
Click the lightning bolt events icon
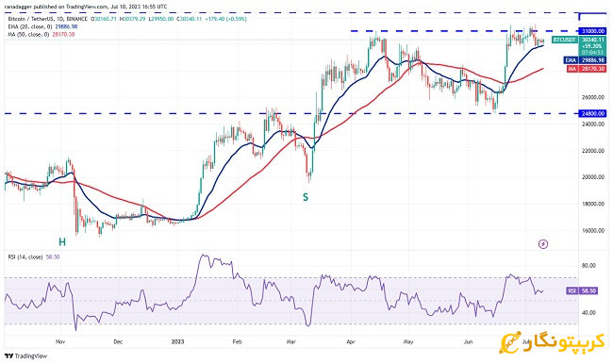[x=543, y=244]
